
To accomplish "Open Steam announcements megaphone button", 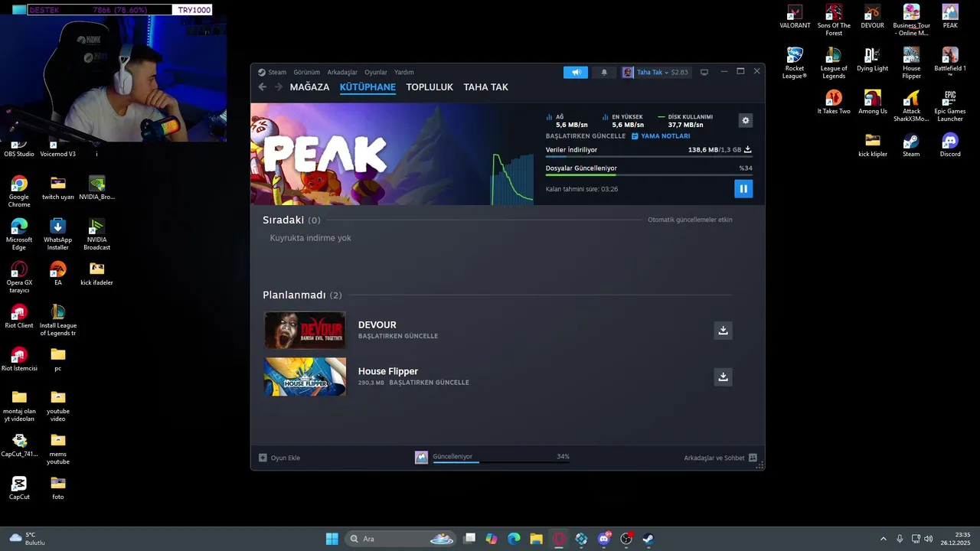I will click(576, 72).
